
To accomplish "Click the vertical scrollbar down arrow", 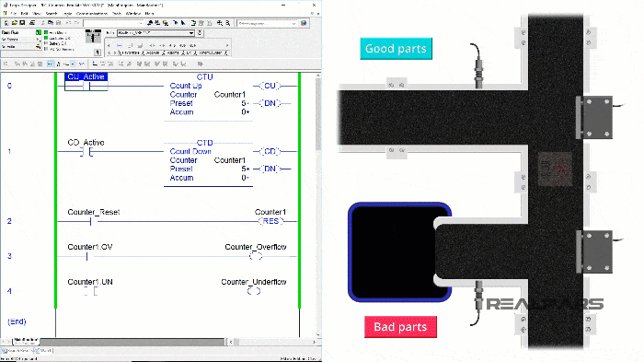I will click(318, 334).
